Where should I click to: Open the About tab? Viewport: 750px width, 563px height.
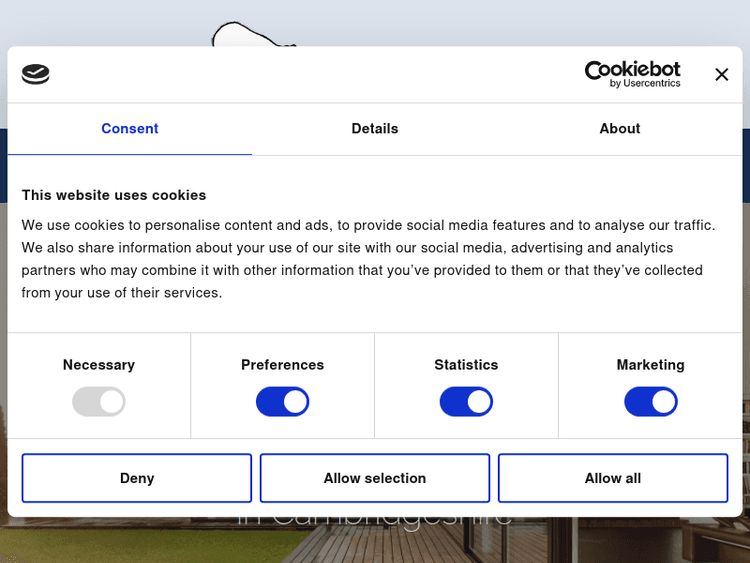pos(619,129)
